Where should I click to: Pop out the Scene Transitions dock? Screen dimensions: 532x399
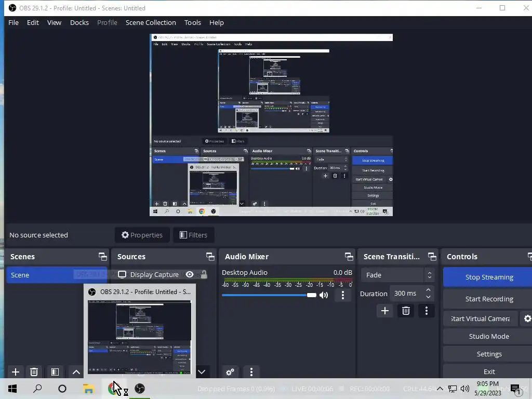tap(432, 257)
